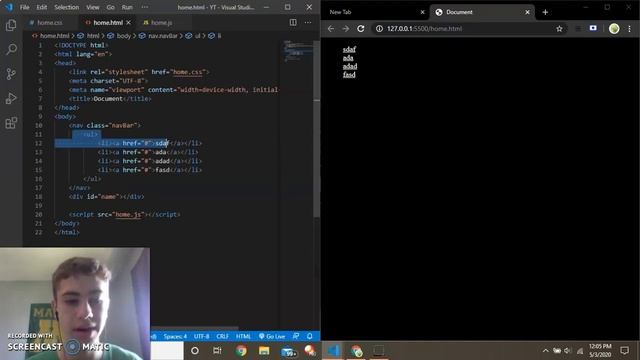Open the ul breadcrumb dropdown
The width and height of the screenshot is (640, 360).
(x=197, y=36)
